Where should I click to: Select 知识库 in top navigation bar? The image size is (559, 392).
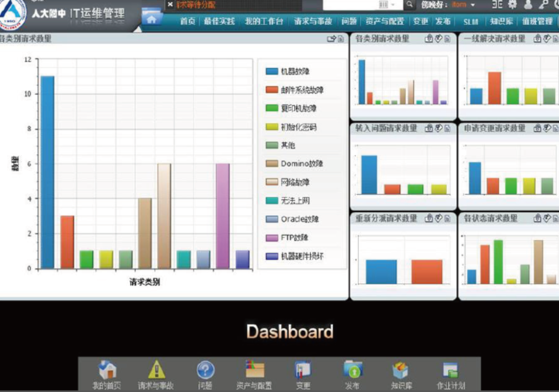pyautogui.click(x=502, y=21)
